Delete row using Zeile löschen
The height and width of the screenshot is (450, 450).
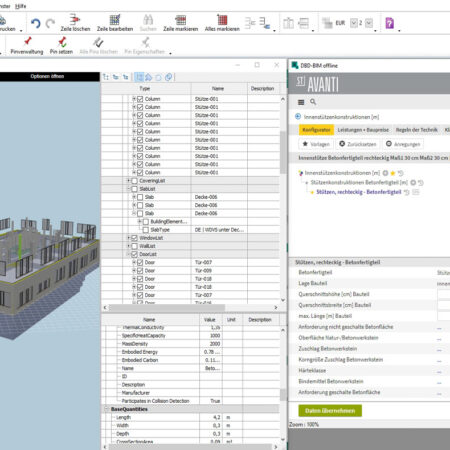[75, 23]
